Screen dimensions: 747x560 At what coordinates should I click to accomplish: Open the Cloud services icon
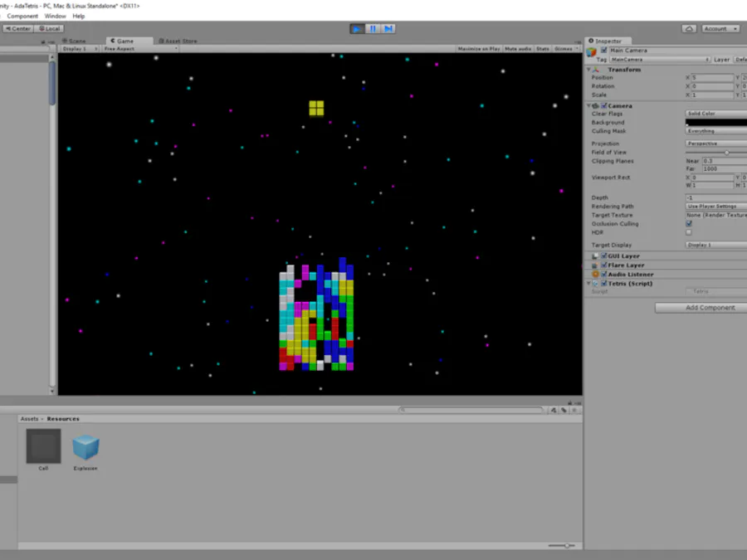[x=689, y=28]
